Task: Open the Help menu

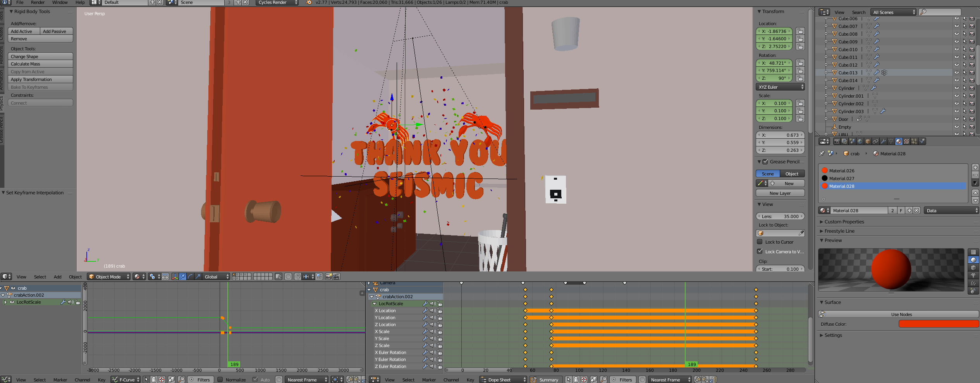Action: point(80,2)
